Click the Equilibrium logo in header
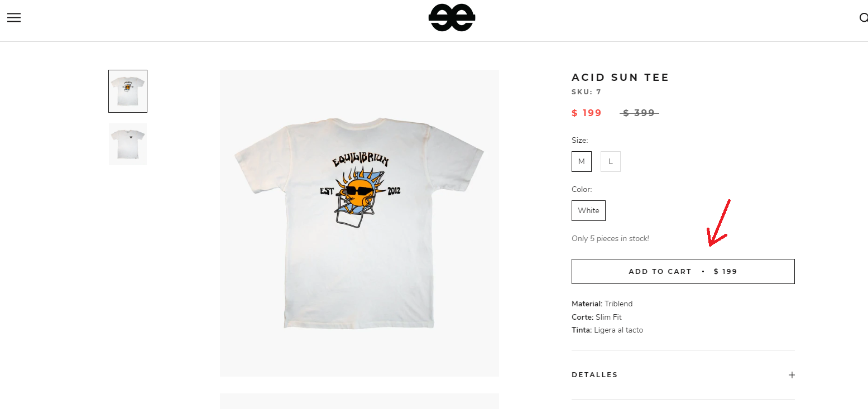This screenshot has height=409, width=868. [x=452, y=18]
